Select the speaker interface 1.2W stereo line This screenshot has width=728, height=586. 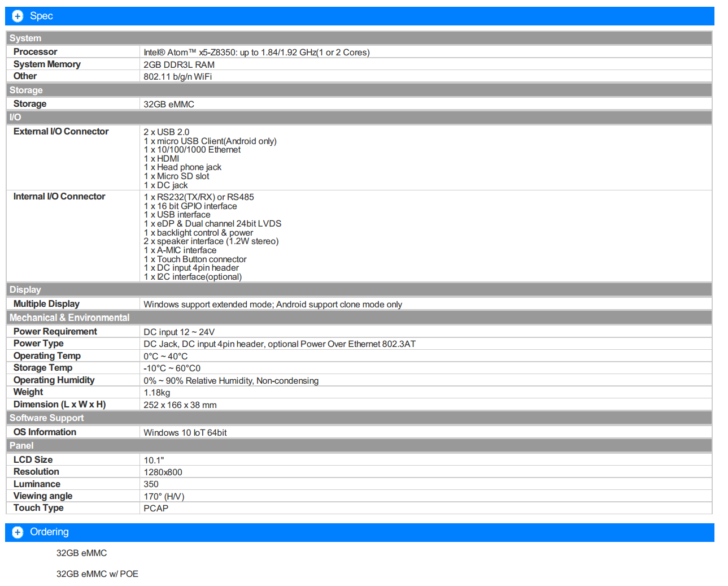point(211,241)
